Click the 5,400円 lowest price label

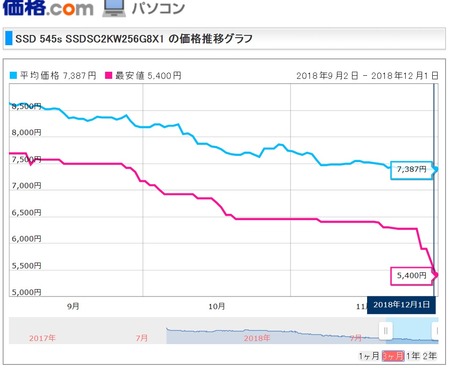pyautogui.click(x=412, y=276)
